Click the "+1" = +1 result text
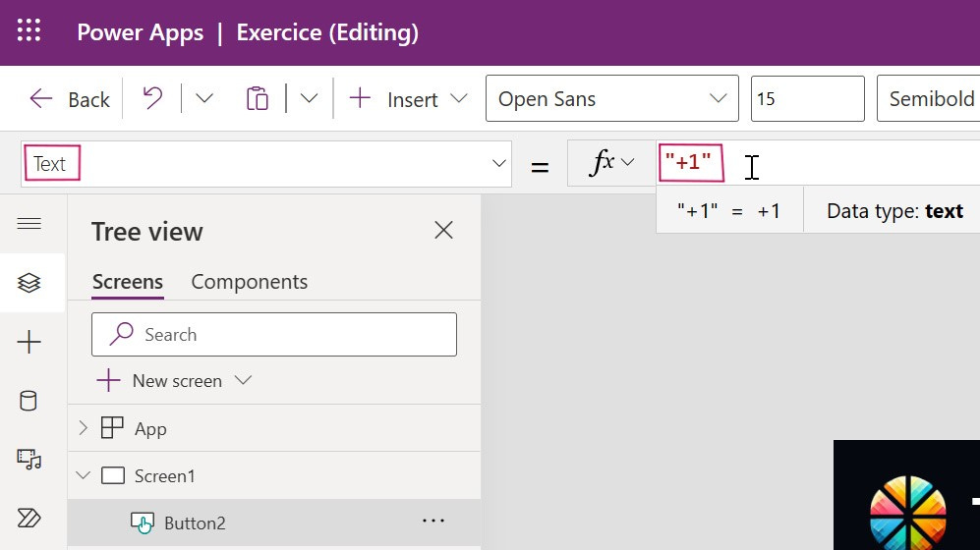The height and width of the screenshot is (550, 980). [728, 211]
